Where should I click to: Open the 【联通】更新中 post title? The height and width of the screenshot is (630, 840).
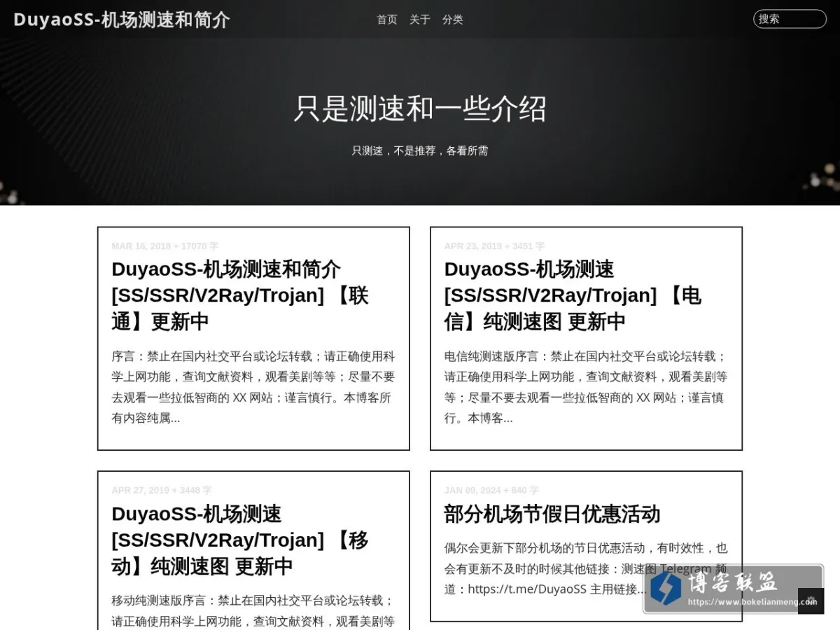240,295
